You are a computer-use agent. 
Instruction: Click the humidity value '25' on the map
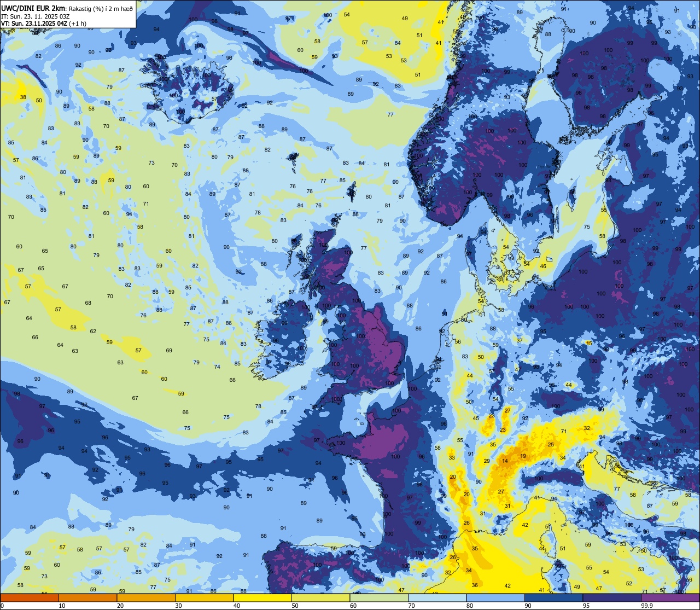tap(551, 445)
